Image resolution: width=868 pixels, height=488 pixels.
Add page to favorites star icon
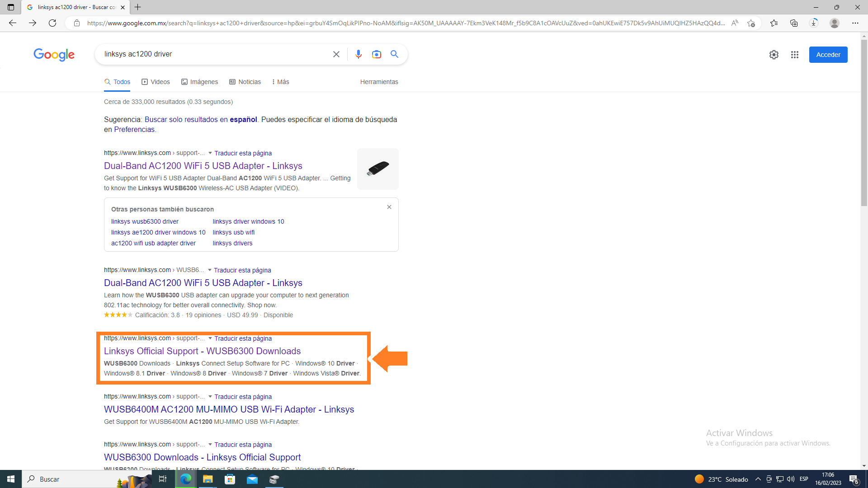tap(751, 23)
